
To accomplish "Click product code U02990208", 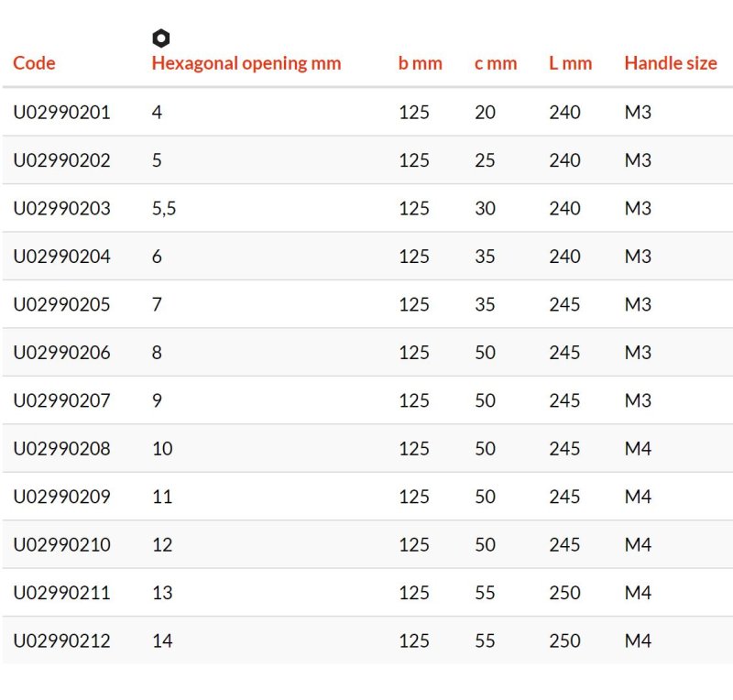I will [x=61, y=449].
